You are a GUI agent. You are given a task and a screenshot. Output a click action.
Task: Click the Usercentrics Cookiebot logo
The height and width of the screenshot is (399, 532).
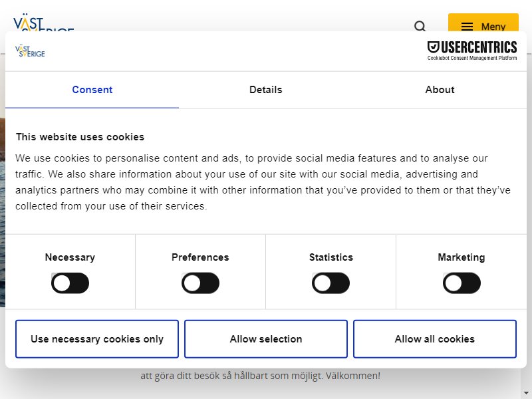(x=472, y=51)
